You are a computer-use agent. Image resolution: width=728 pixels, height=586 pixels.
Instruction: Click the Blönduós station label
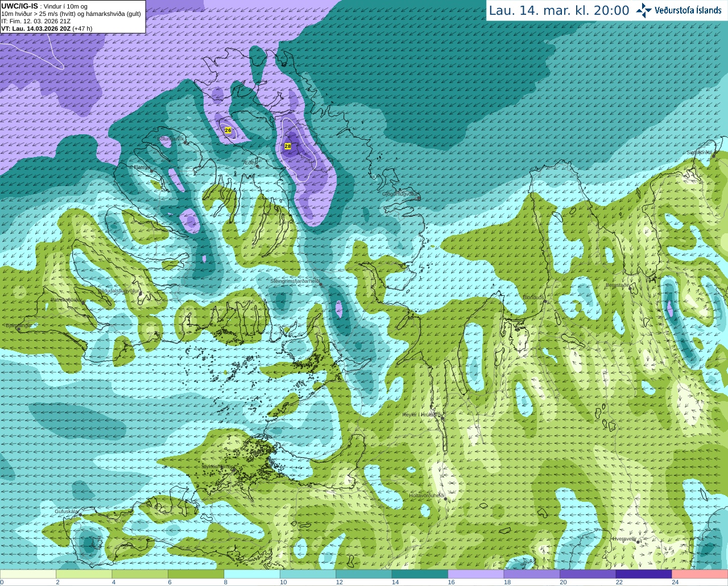[x=534, y=298]
